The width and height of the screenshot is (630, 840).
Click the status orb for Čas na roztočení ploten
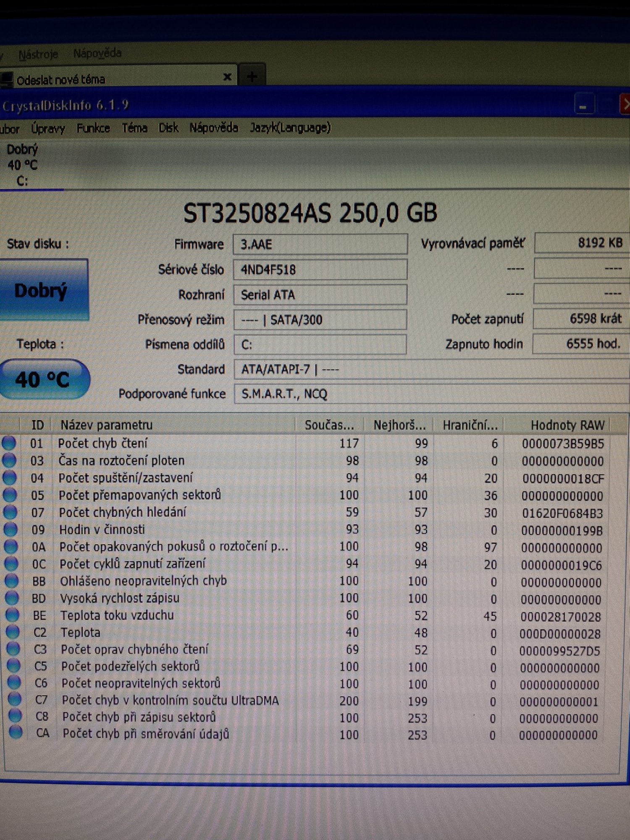(x=9, y=460)
